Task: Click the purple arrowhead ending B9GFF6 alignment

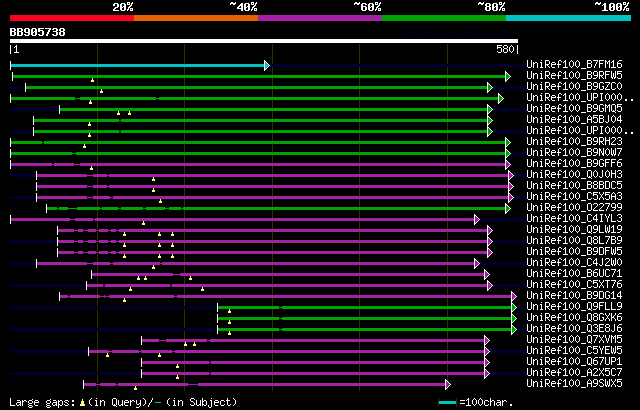Action: coord(508,164)
